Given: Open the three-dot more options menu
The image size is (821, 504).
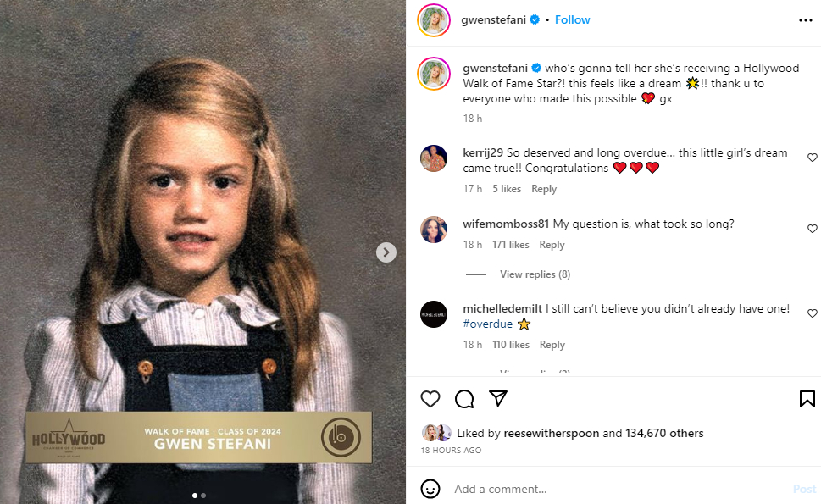Looking at the screenshot, I should 805,20.
